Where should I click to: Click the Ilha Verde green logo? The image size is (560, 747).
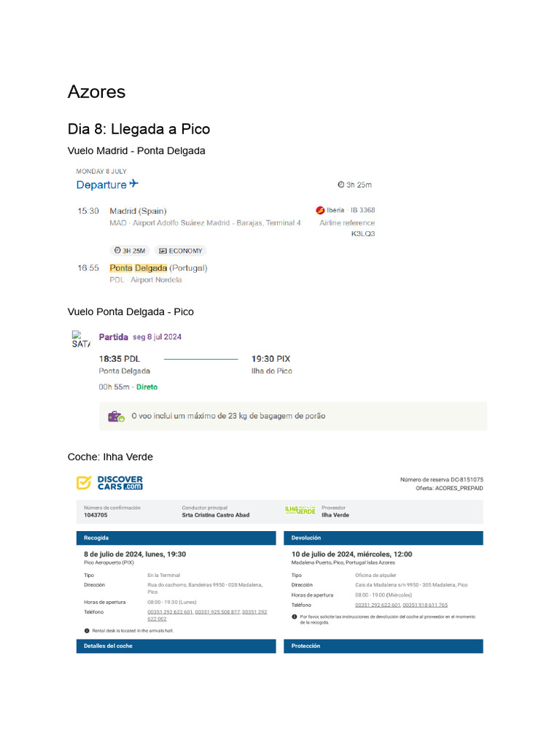[x=300, y=511]
